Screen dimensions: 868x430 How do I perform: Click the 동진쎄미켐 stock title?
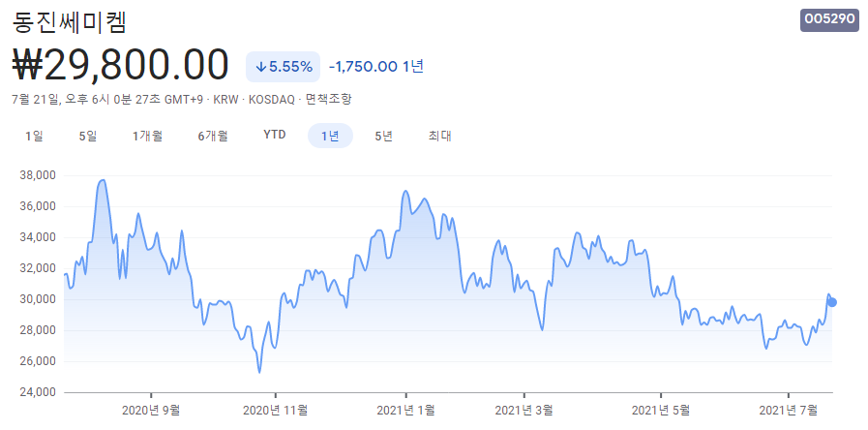[70, 22]
